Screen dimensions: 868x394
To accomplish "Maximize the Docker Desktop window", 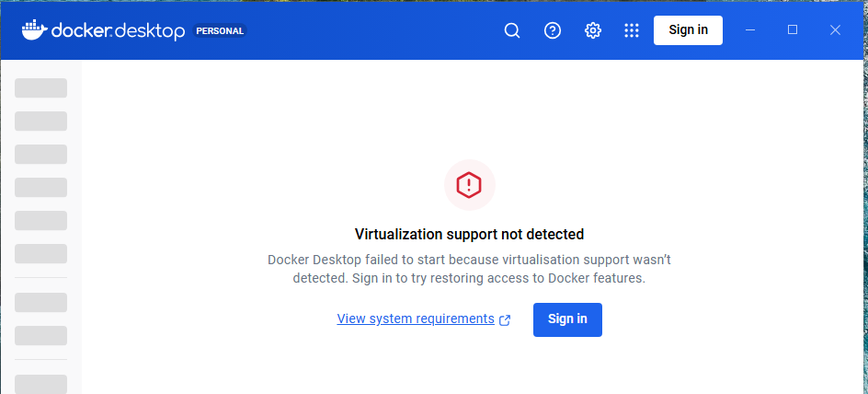I will pyautogui.click(x=793, y=30).
